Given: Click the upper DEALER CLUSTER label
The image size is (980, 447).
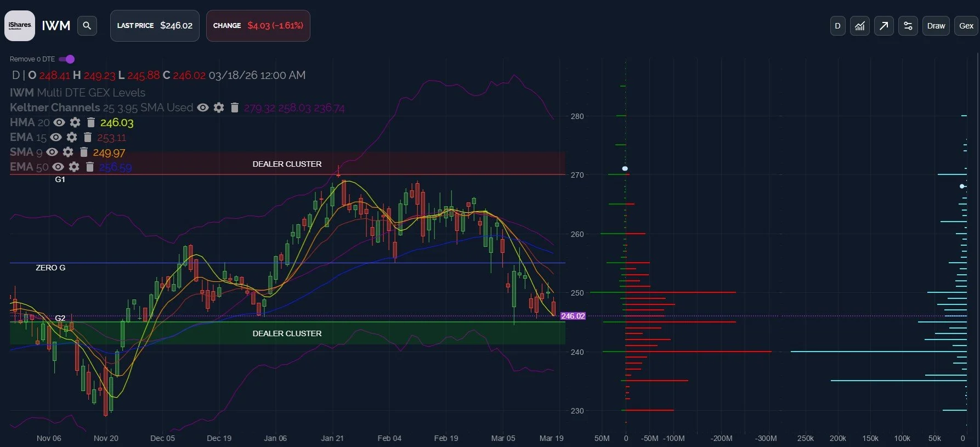Looking at the screenshot, I should [287, 164].
